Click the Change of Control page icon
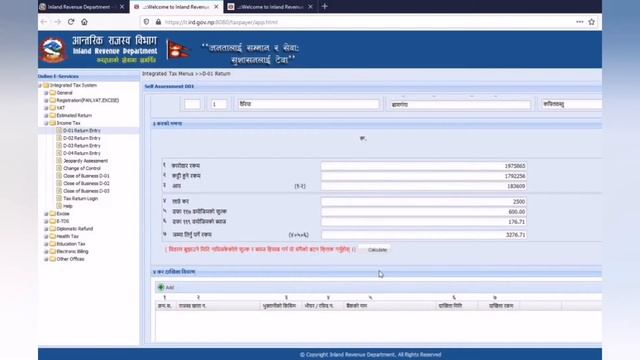 click(x=59, y=168)
